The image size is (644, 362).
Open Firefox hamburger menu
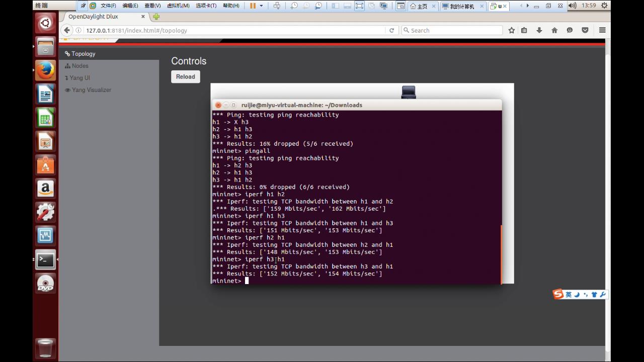point(602,30)
